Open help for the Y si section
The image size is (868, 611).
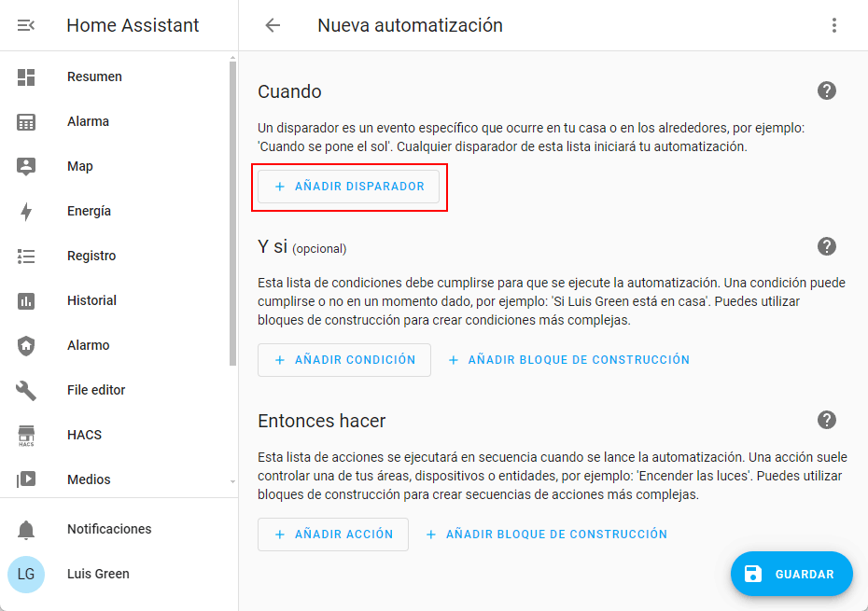[826, 246]
